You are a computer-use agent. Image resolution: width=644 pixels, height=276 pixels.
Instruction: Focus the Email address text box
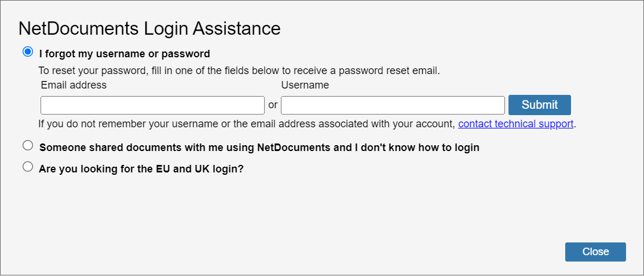152,105
